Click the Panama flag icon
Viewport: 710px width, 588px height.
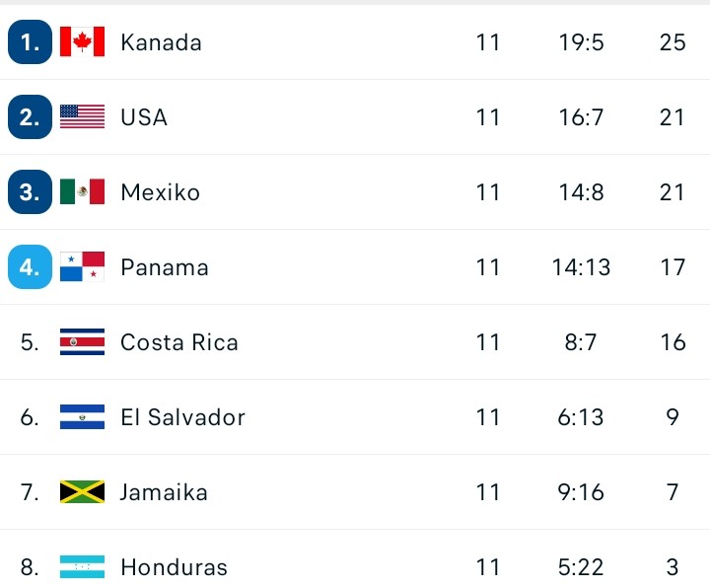click(x=82, y=266)
